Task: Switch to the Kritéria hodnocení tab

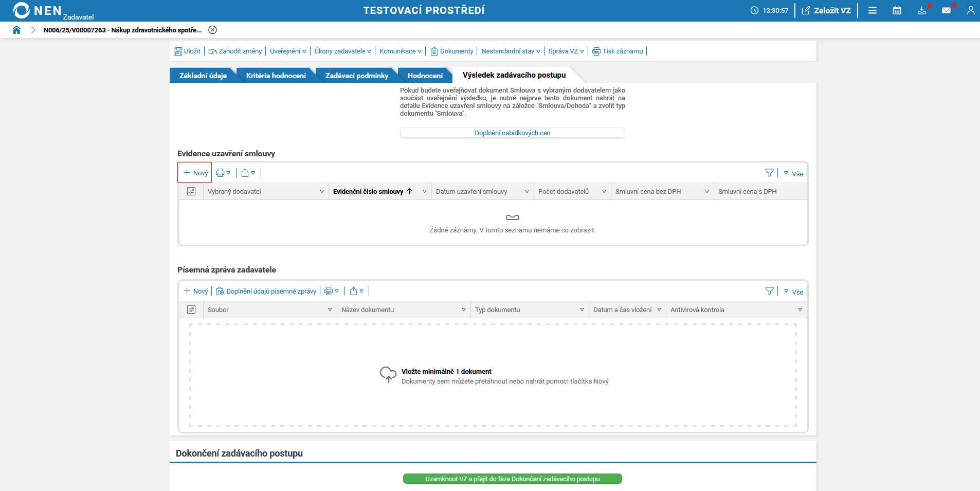Action: pos(276,75)
